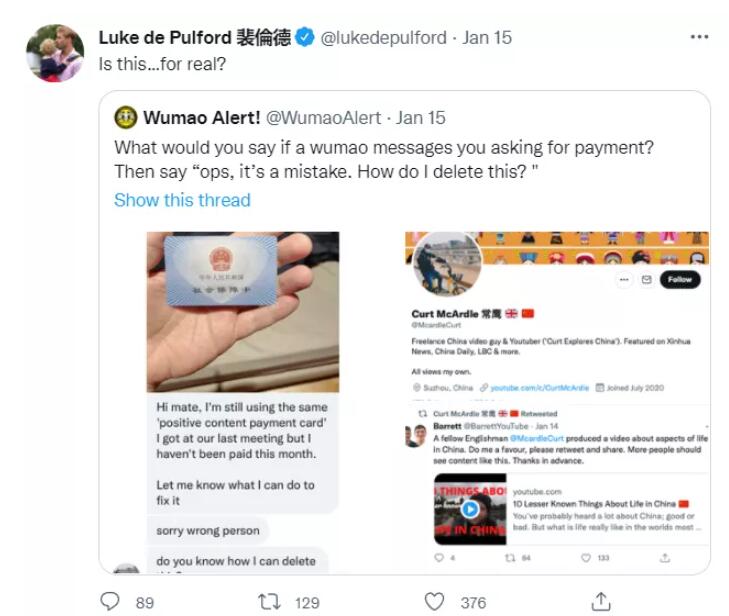Viewport: 729px width, 616px height.
Task: Click the Wumao Alert avatar icon
Action: pos(126,117)
